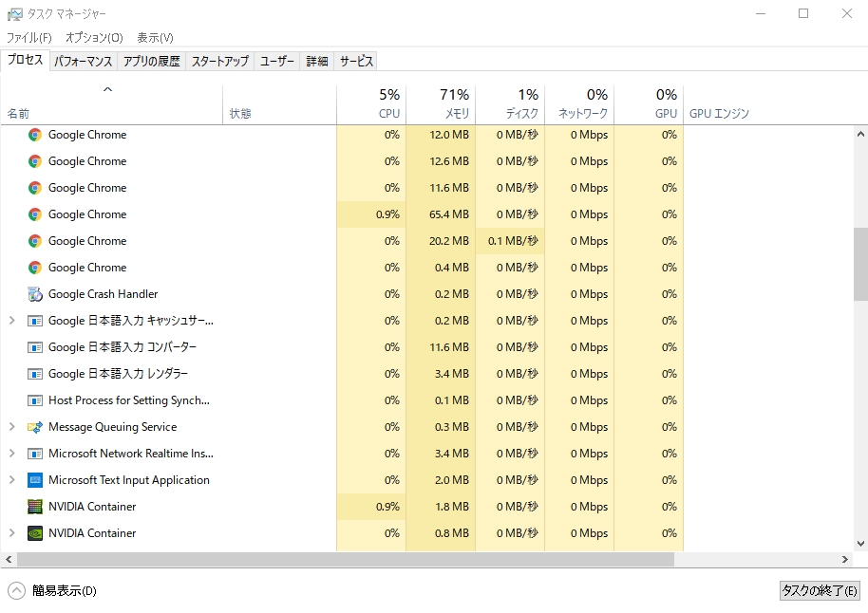The image size is (868, 613).
Task: Expand the Message Queuing Service group
Action: pos(11,427)
